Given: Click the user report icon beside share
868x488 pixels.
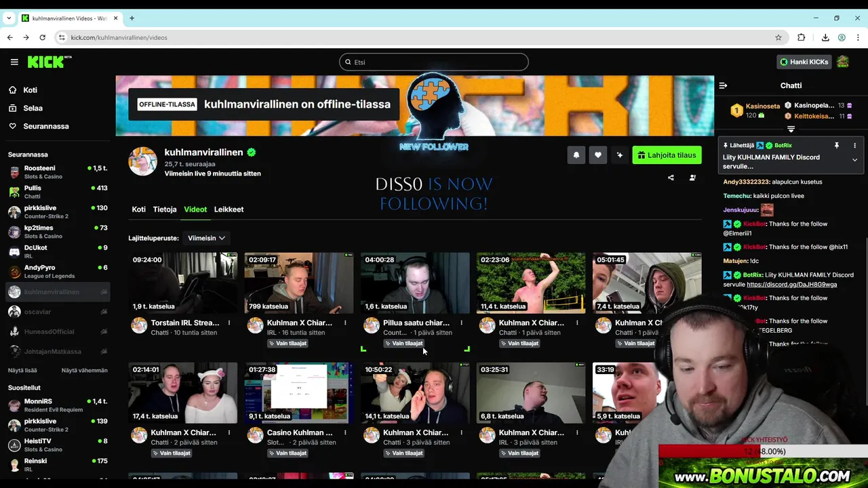Looking at the screenshot, I should pos(692,178).
